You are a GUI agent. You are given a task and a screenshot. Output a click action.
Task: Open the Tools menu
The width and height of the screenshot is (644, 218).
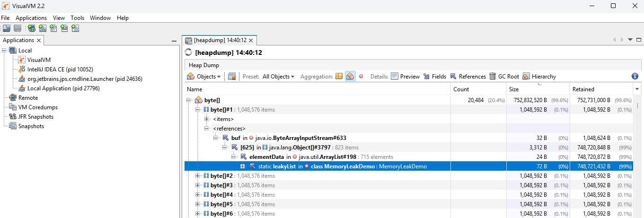pos(77,17)
